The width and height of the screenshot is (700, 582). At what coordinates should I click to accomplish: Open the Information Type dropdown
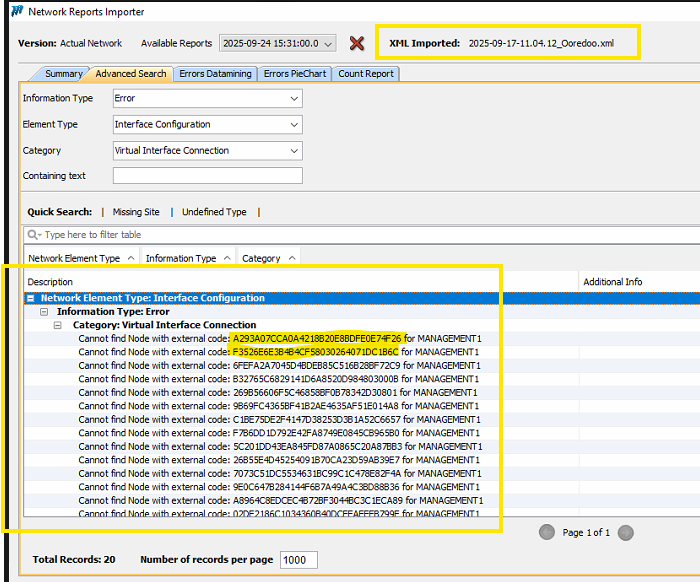tap(293, 99)
